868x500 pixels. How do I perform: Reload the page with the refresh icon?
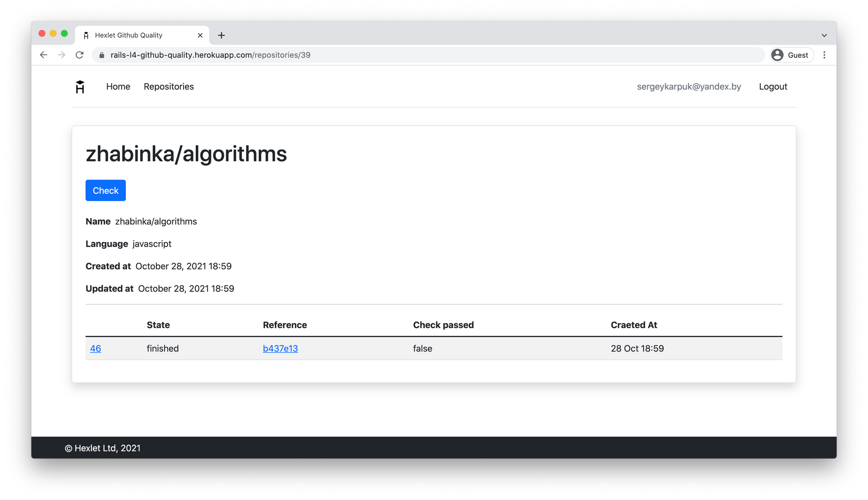click(x=80, y=55)
